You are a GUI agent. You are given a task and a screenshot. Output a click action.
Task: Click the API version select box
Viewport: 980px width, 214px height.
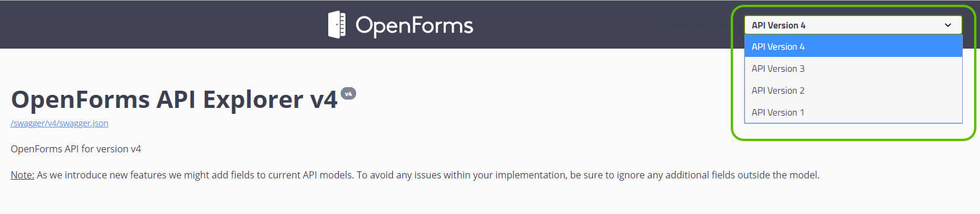coord(853,25)
